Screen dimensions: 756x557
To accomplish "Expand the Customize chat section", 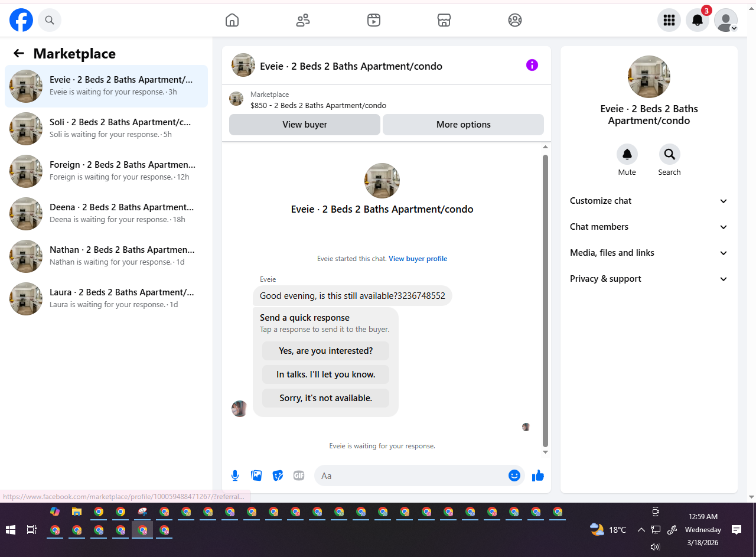I will pos(649,201).
